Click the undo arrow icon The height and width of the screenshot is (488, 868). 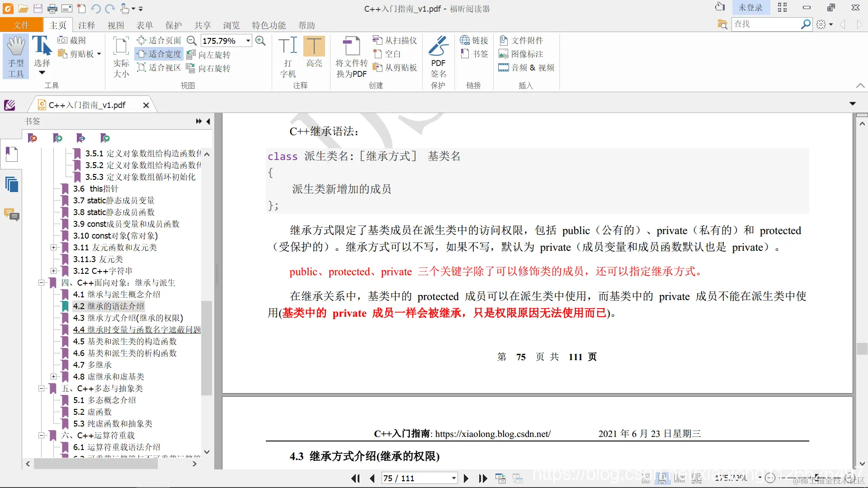(96, 9)
